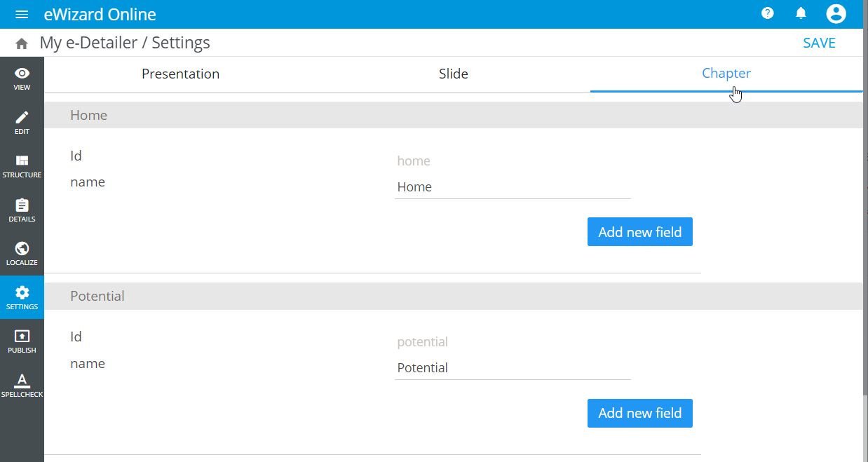Click the help question mark icon
868x462 pixels.
768,13
